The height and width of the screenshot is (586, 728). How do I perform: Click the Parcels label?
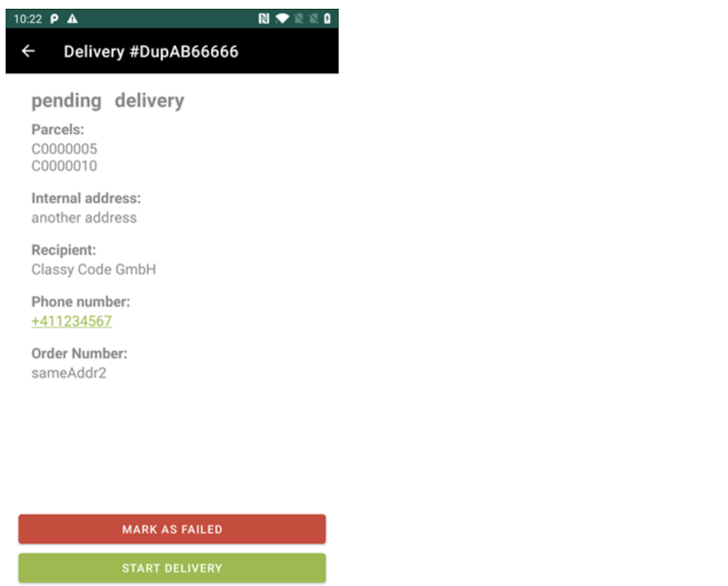[58, 130]
